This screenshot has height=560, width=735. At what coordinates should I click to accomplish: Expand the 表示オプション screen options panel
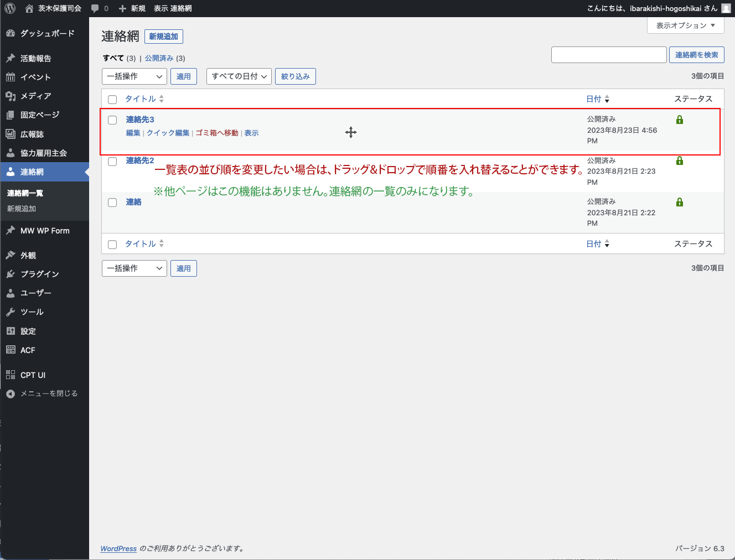click(x=685, y=25)
